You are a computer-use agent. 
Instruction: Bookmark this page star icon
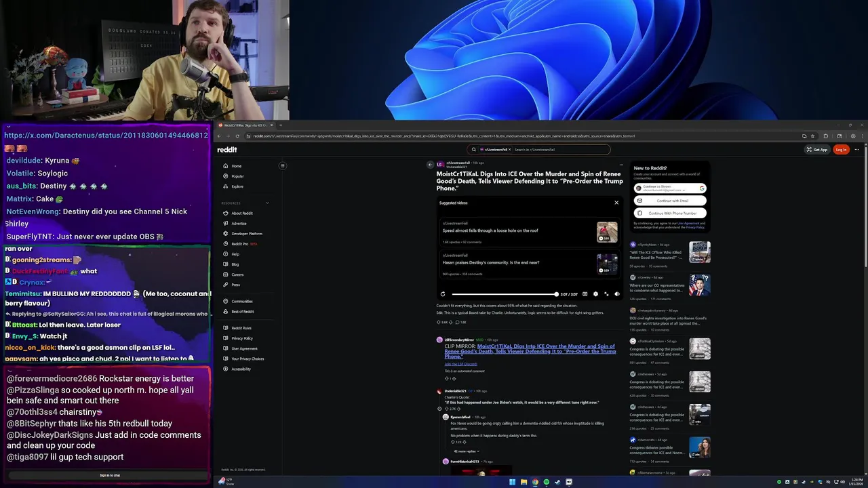click(812, 136)
